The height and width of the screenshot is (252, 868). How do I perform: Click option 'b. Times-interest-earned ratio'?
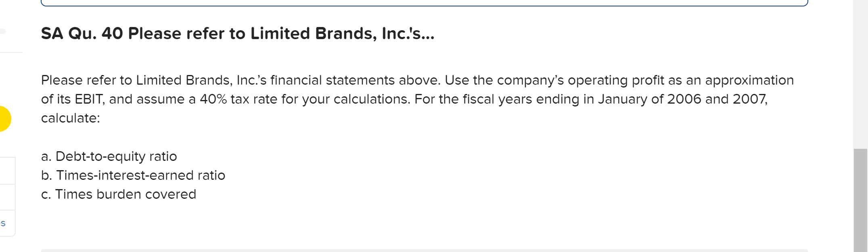(x=133, y=175)
